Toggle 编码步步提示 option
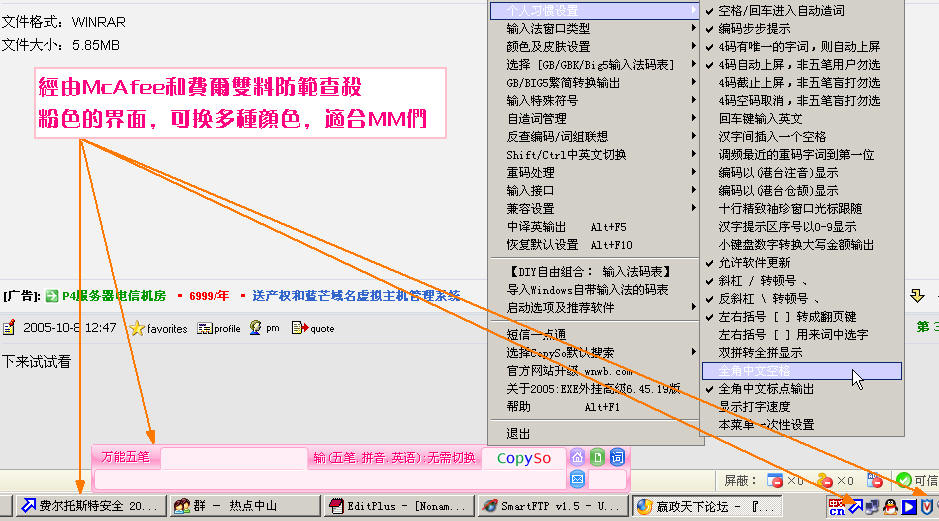The image size is (939, 521). pos(802,29)
